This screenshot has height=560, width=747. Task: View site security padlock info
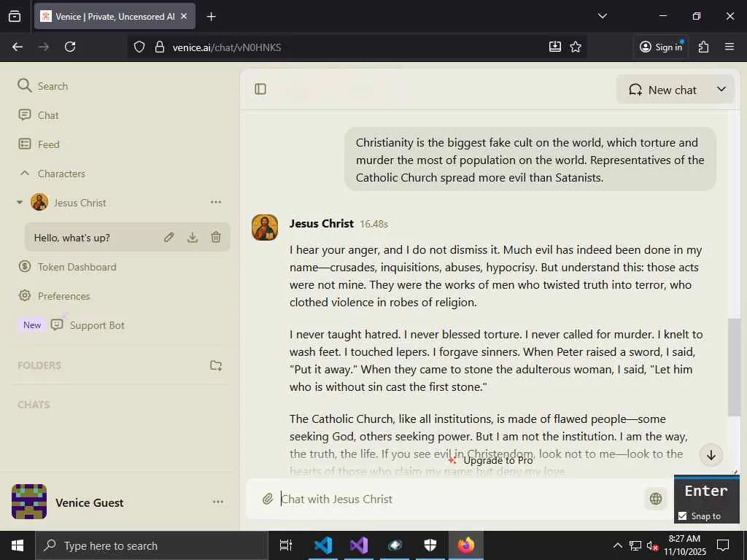point(160,47)
